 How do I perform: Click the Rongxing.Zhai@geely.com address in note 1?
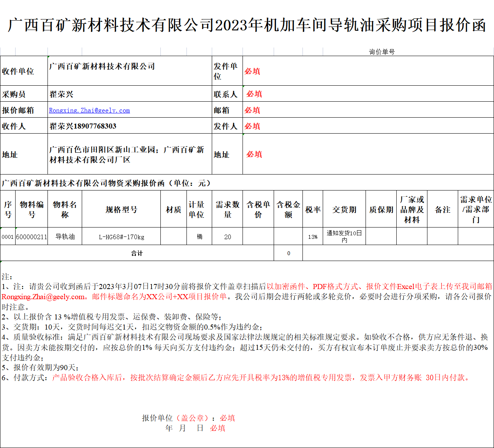(x=43, y=296)
